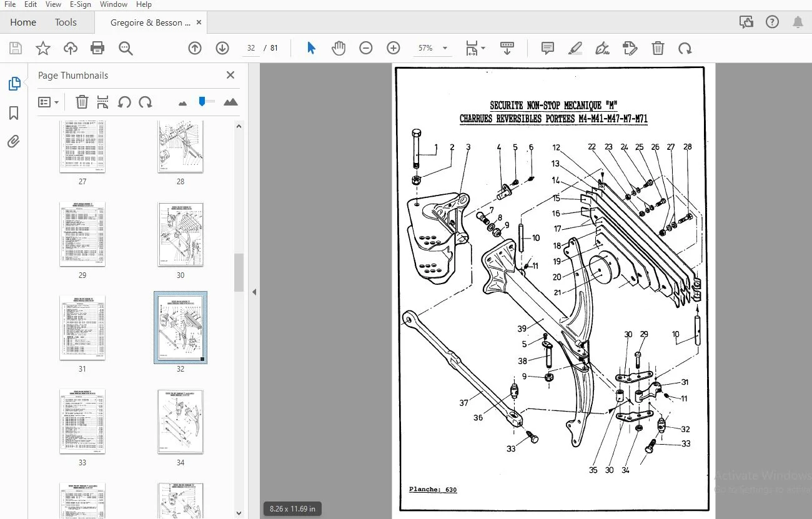Open the help question mark icon
The width and height of the screenshot is (812, 519).
773,22
